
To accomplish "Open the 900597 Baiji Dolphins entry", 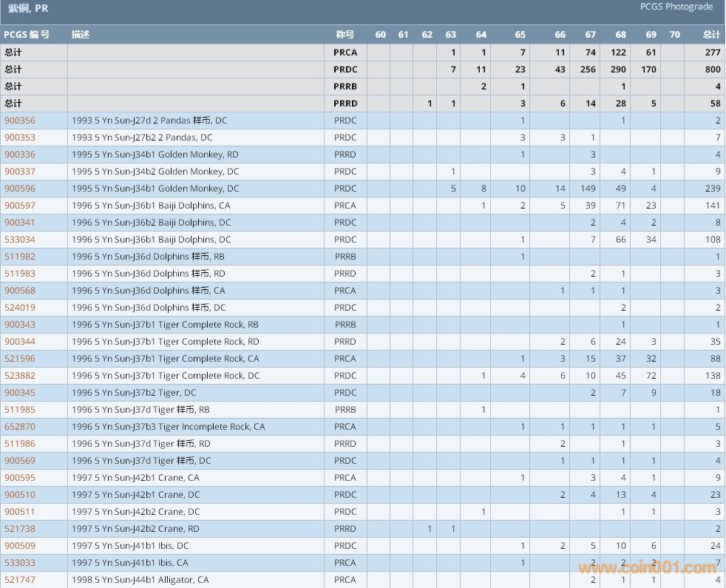I will click(x=20, y=206).
